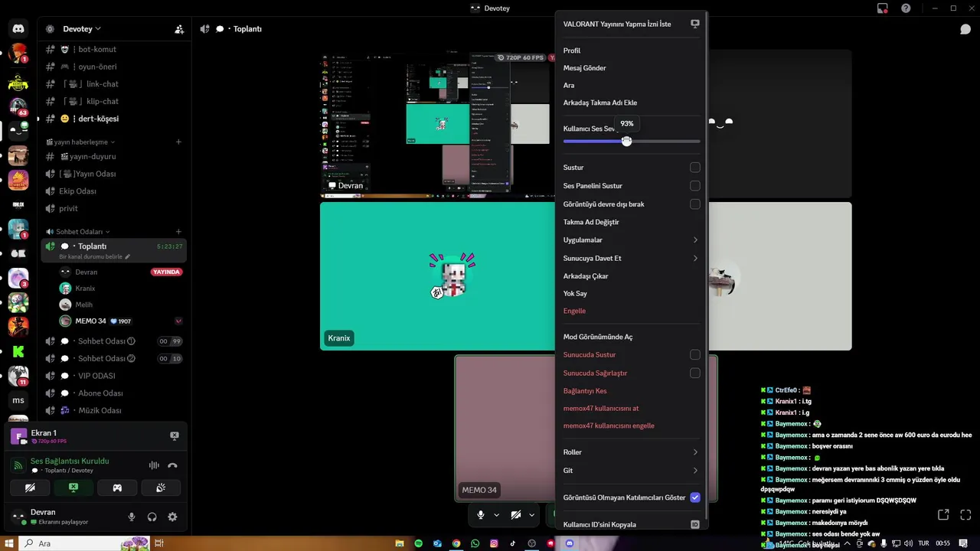The image size is (980, 551).
Task: Turn on camera in the voice panel
Action: pyautogui.click(x=30, y=487)
